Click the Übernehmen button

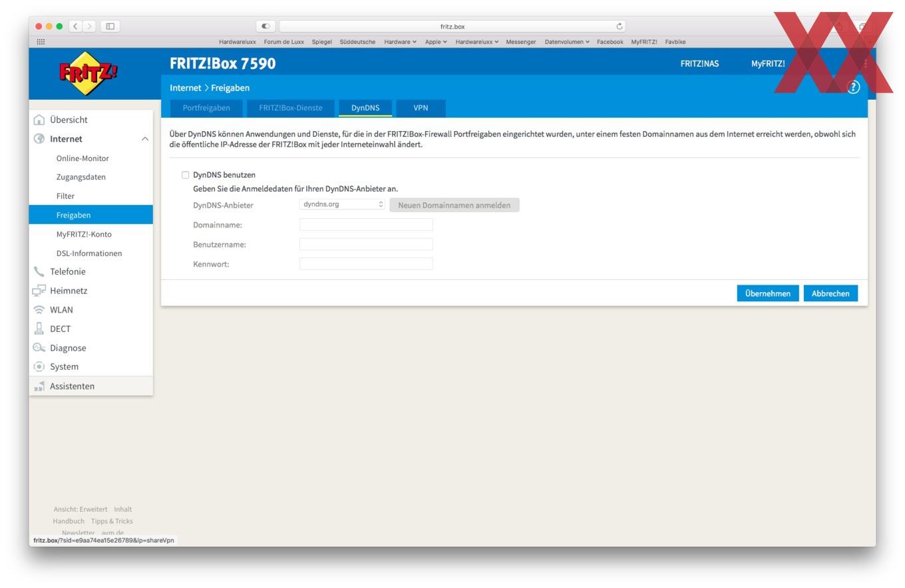tap(768, 293)
